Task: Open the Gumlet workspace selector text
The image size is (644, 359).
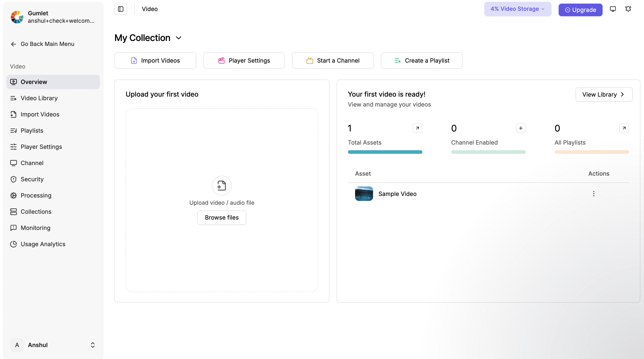Action: coord(61,17)
